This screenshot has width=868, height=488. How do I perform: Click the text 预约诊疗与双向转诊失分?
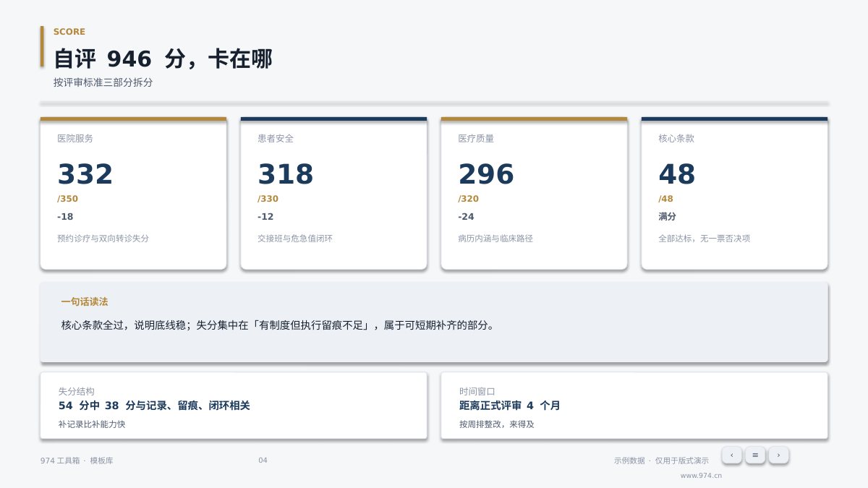(x=103, y=238)
